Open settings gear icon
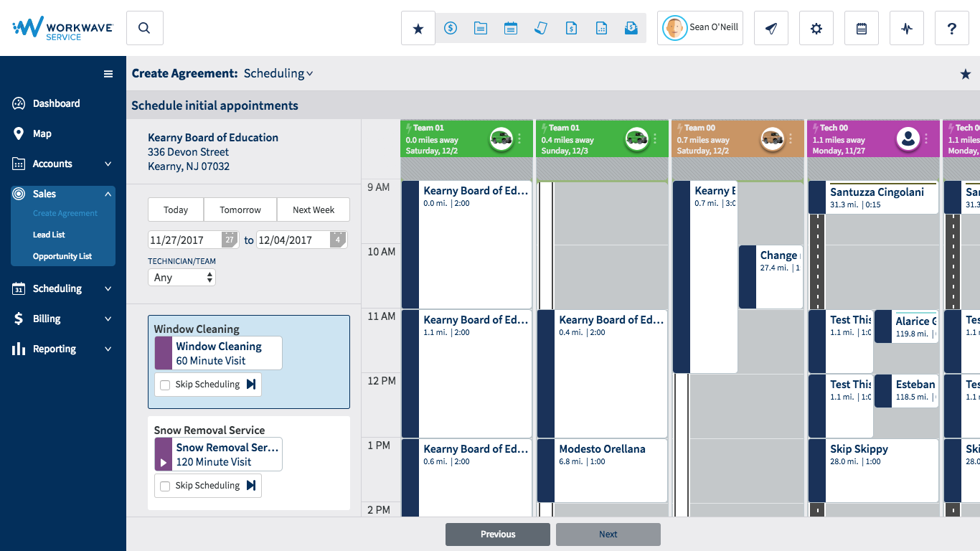This screenshot has height=551, width=980. click(x=816, y=29)
